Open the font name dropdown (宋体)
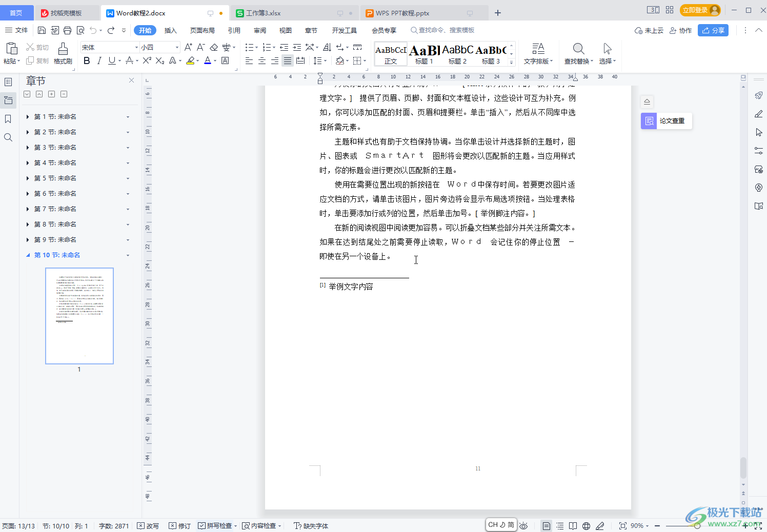The image size is (767, 532). click(136, 48)
